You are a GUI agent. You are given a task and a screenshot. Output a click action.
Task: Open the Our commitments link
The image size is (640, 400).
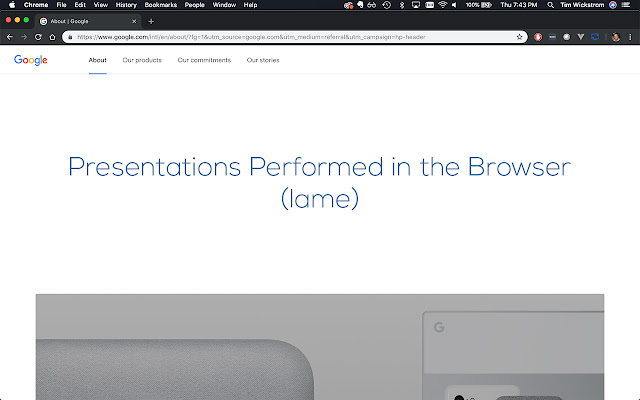point(204,60)
